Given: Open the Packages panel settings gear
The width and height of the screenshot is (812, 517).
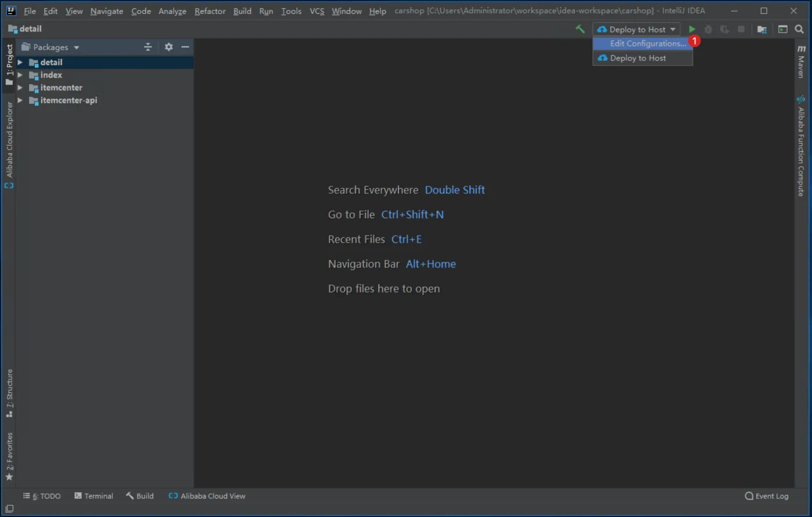Looking at the screenshot, I should (169, 47).
